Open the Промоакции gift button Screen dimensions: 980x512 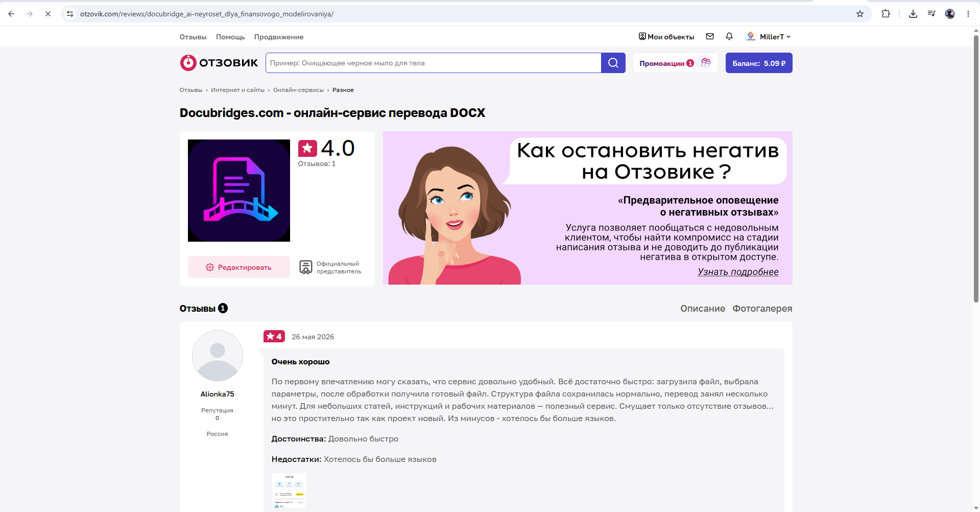[x=676, y=63]
